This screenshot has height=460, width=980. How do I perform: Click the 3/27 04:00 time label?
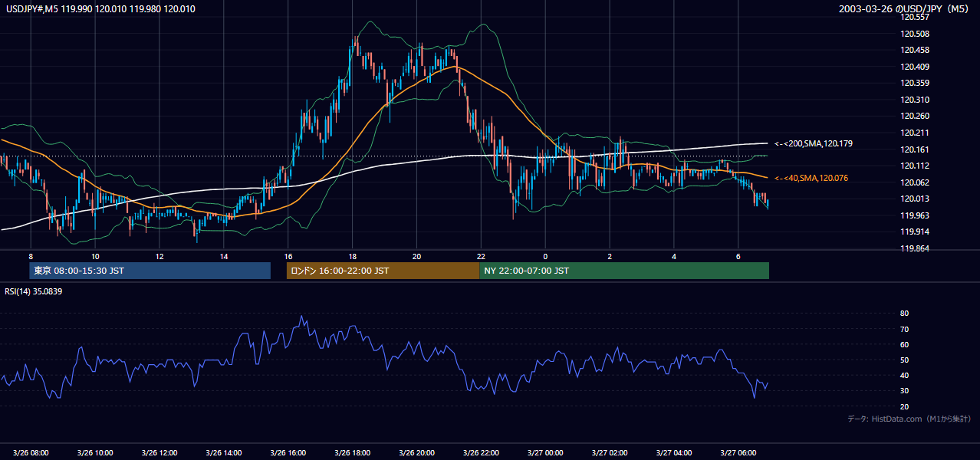click(x=674, y=453)
